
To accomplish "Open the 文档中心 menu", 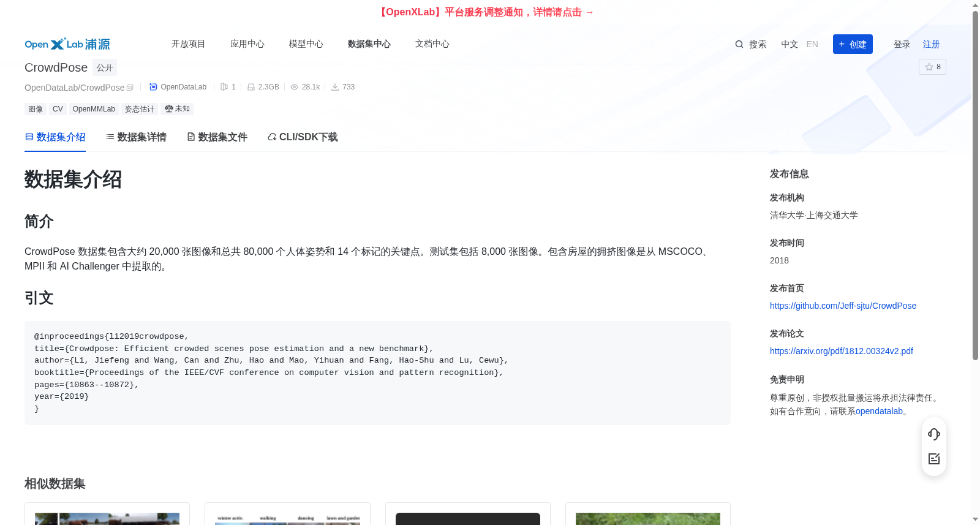I will pos(432,44).
